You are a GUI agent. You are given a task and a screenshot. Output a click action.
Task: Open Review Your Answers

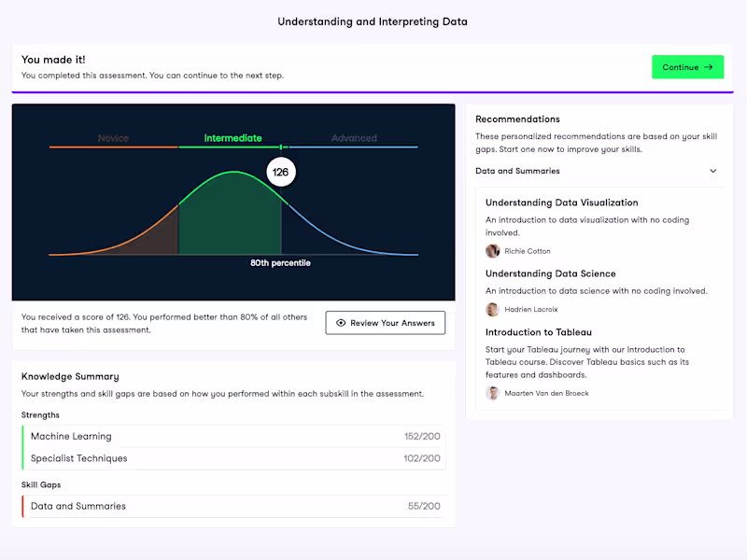386,323
